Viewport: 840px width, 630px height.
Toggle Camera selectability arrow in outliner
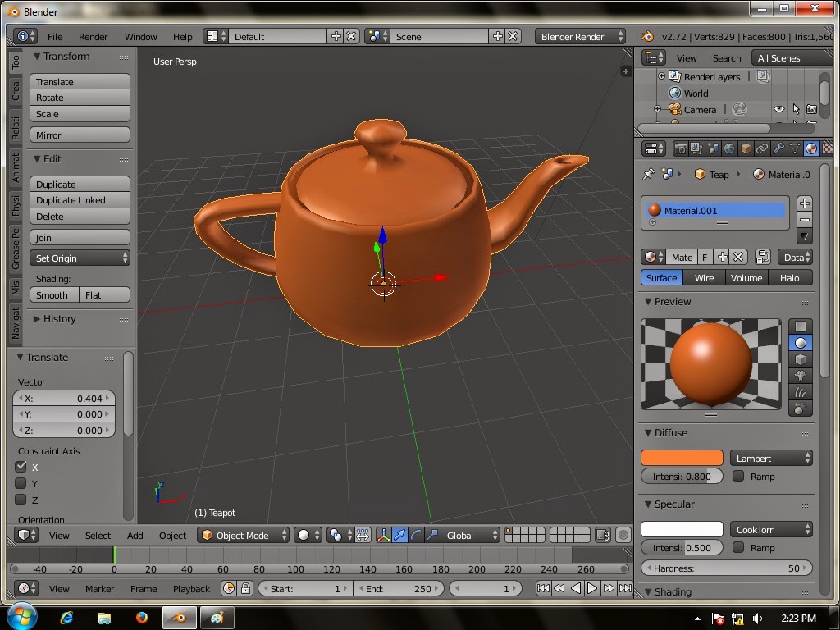[796, 109]
